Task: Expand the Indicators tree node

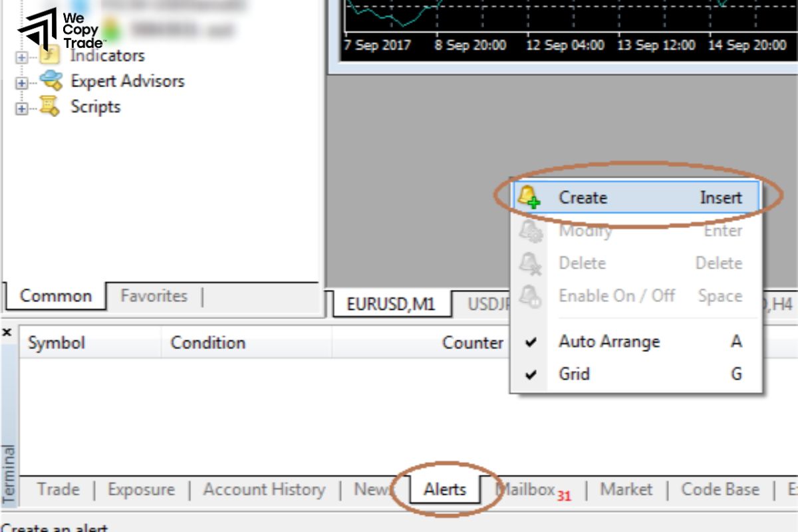Action: pos(22,57)
